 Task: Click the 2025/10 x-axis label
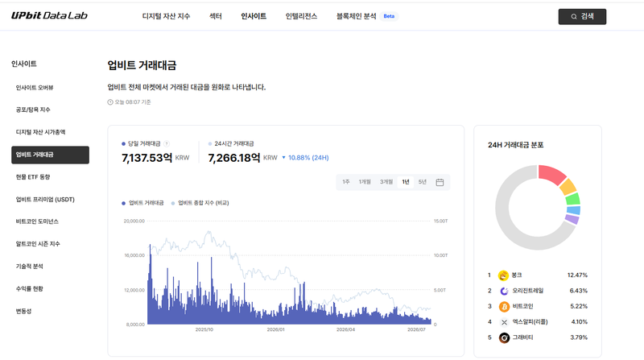[x=204, y=329]
